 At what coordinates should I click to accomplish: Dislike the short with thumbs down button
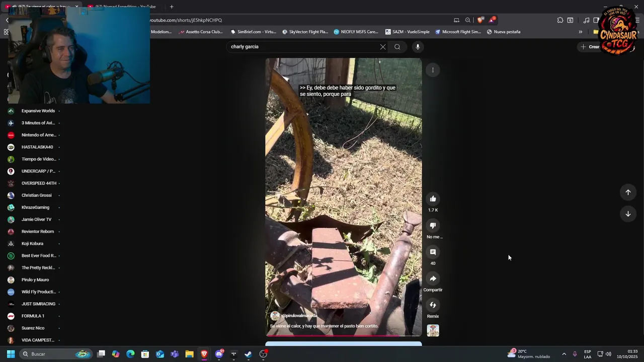tap(433, 225)
